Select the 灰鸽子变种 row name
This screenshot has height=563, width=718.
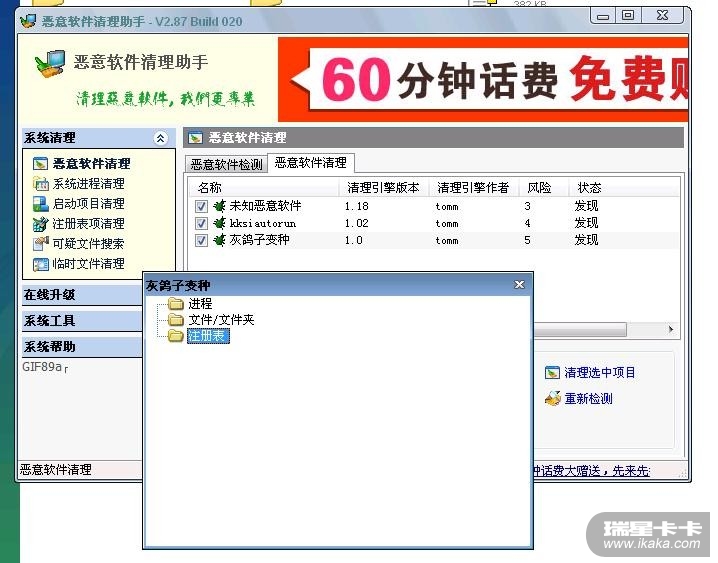[259, 240]
